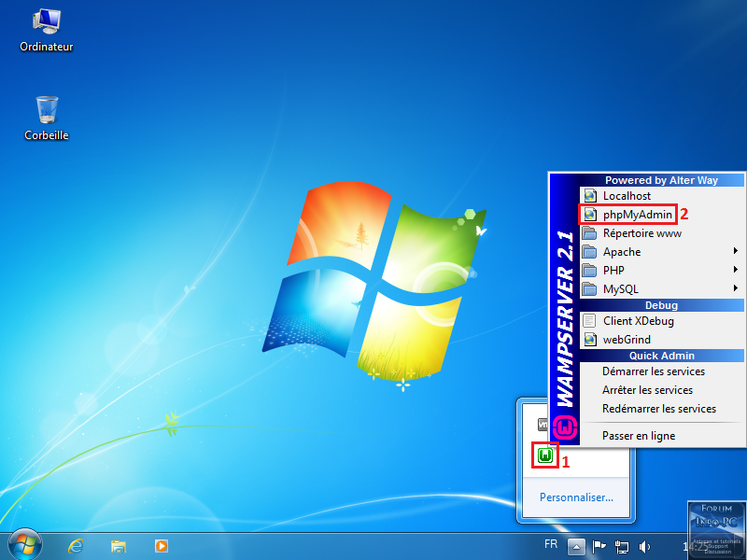Screen dimensions: 747x560
Task: Open Client XDebug entry
Action: coord(662,321)
